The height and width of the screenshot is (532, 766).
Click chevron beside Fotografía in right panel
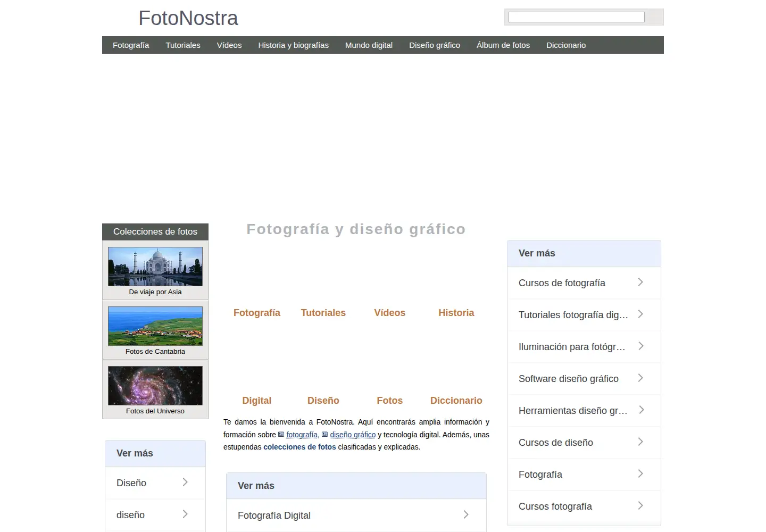click(640, 473)
